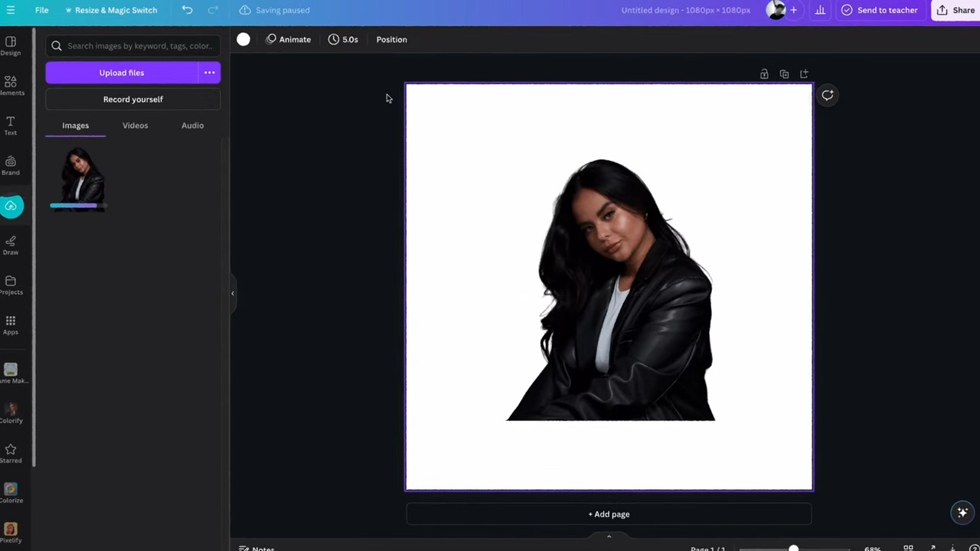Open the Draw tool
This screenshot has width=980, height=551.
click(11, 244)
